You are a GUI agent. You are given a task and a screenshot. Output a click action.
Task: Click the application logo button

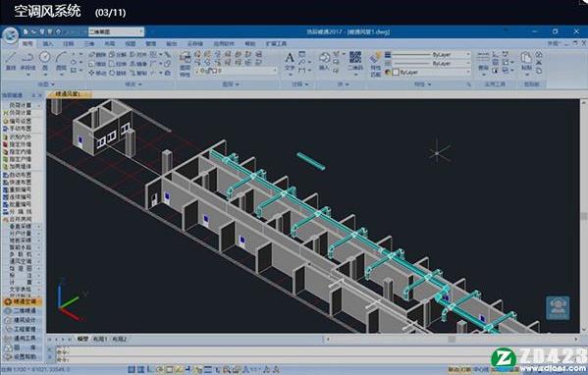pos(10,35)
